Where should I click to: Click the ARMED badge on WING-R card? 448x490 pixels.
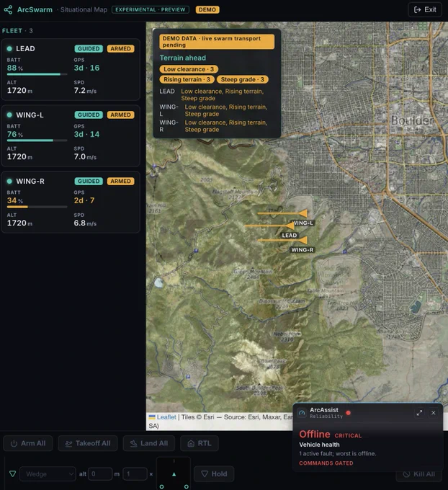click(x=120, y=182)
